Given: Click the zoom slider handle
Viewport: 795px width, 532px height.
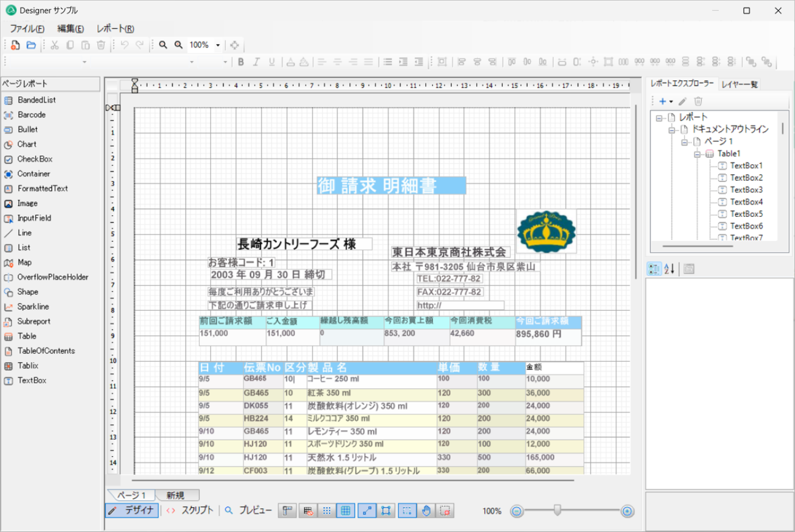Looking at the screenshot, I should point(557,510).
